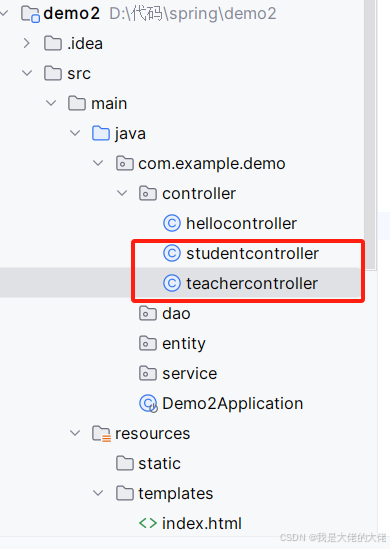Click the studentcontroller class icon
Image resolution: width=390 pixels, height=549 pixels.
click(x=172, y=253)
